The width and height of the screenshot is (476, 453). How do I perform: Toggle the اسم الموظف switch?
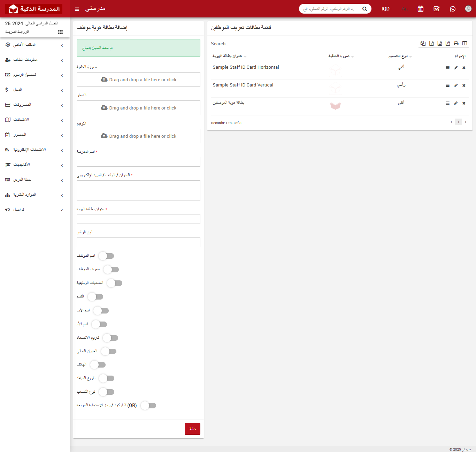pyautogui.click(x=106, y=256)
